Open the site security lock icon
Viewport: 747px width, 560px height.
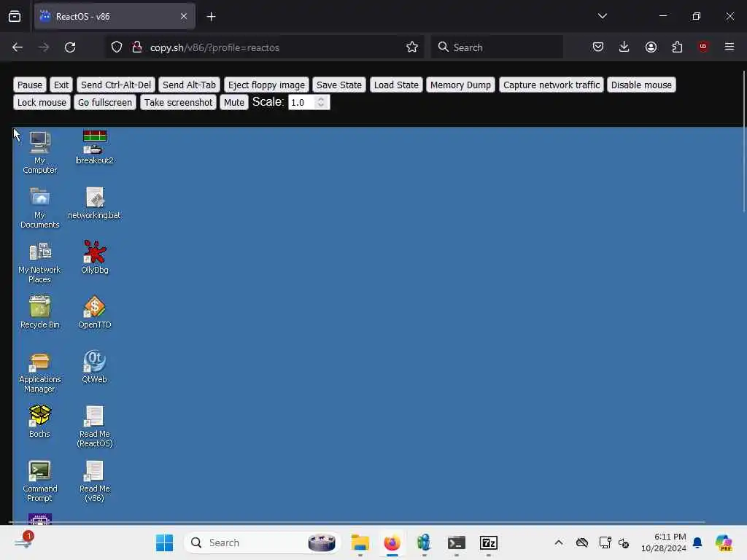[x=136, y=47]
